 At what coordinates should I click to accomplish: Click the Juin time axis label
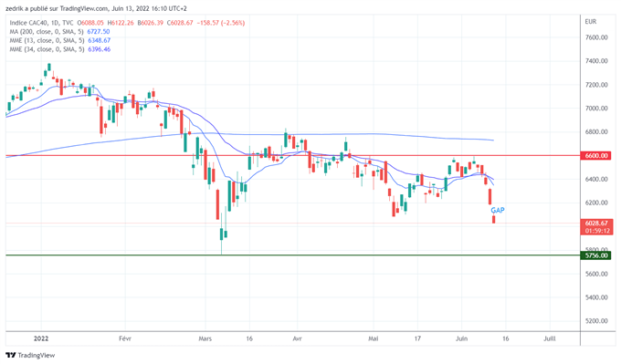click(461, 338)
